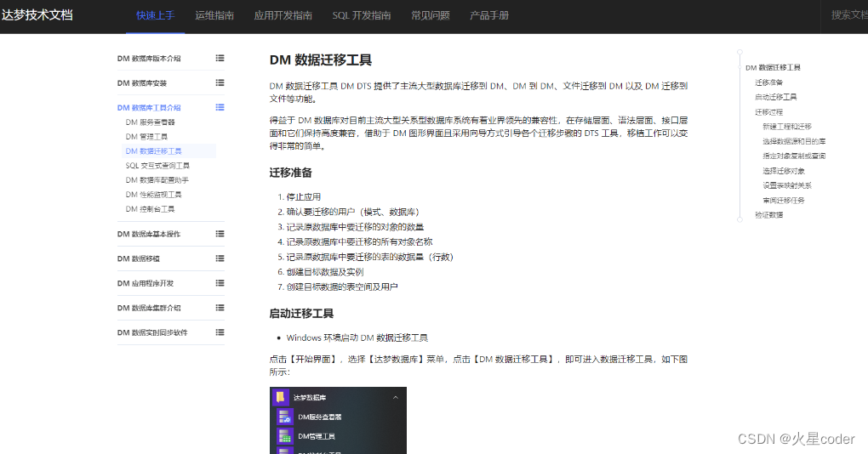Open DM 控制台工具 in the sidebar
Image resolution: width=868 pixels, height=454 pixels.
(x=150, y=209)
